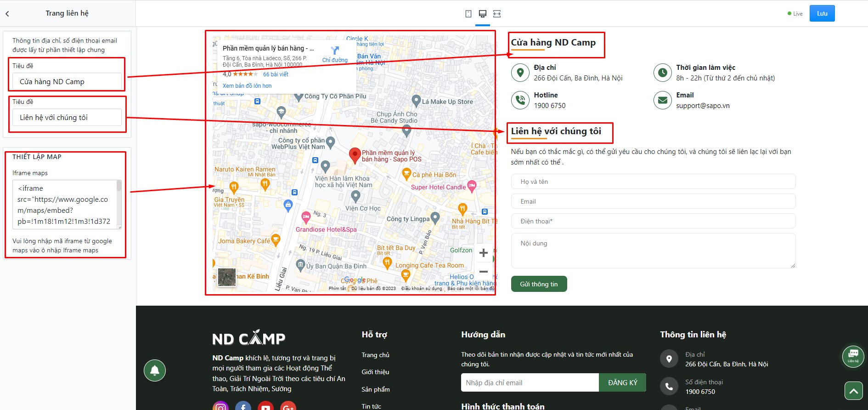Click the footer phone number icon
Viewport: 868px width, 410px height.
[669, 387]
